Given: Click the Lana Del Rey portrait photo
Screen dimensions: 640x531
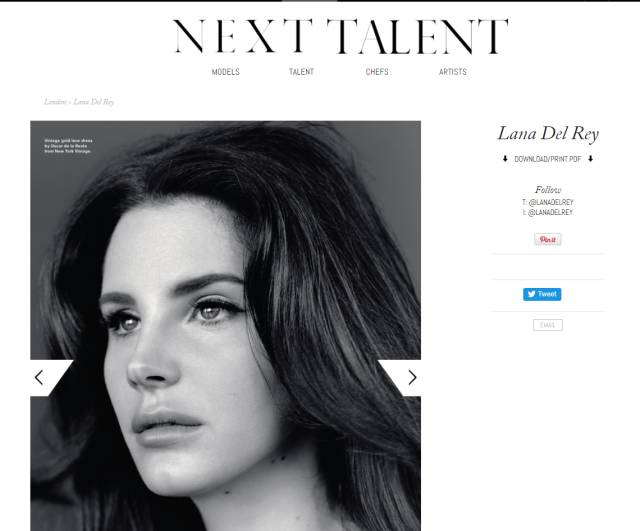Looking at the screenshot, I should coord(226,326).
